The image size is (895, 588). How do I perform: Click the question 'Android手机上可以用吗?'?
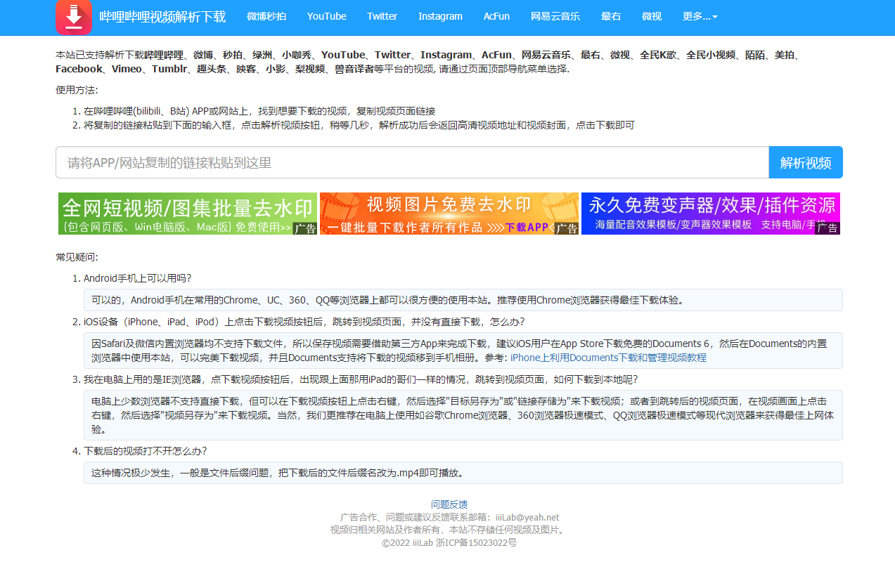point(138,278)
